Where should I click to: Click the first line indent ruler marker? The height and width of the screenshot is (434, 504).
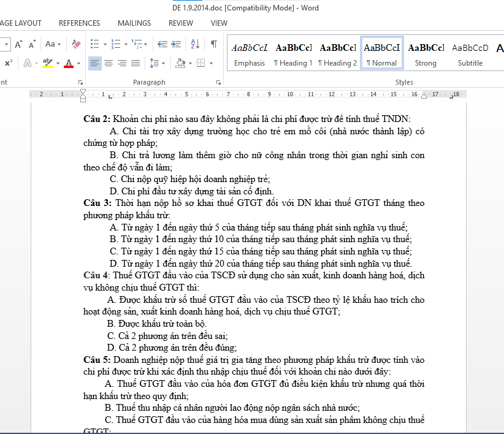tap(83, 91)
